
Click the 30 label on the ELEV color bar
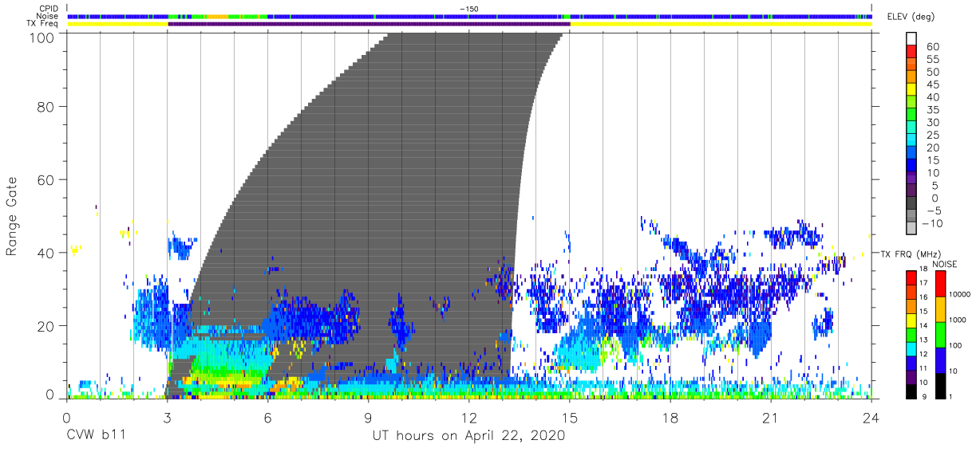933,122
